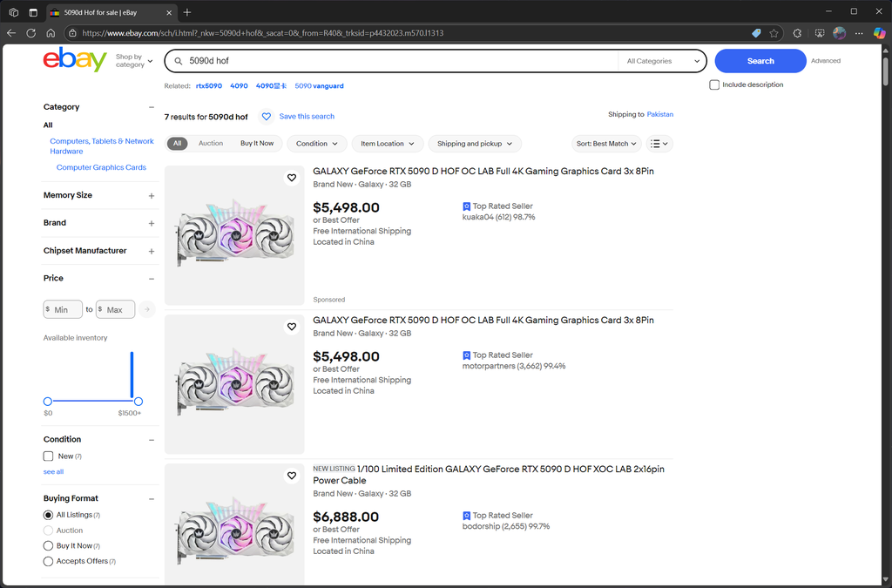Viewport: 892px width, 588px height.
Task: Click see all under Condition
Action: (x=53, y=471)
